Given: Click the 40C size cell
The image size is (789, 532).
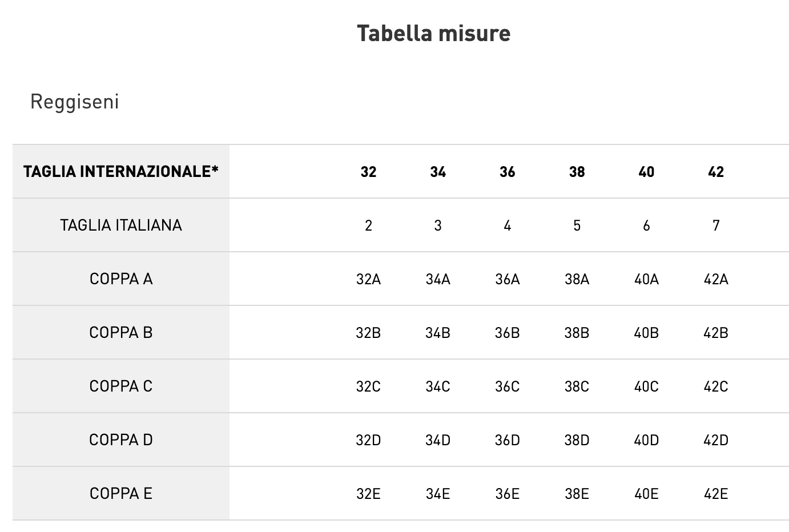Looking at the screenshot, I should pos(646,386).
